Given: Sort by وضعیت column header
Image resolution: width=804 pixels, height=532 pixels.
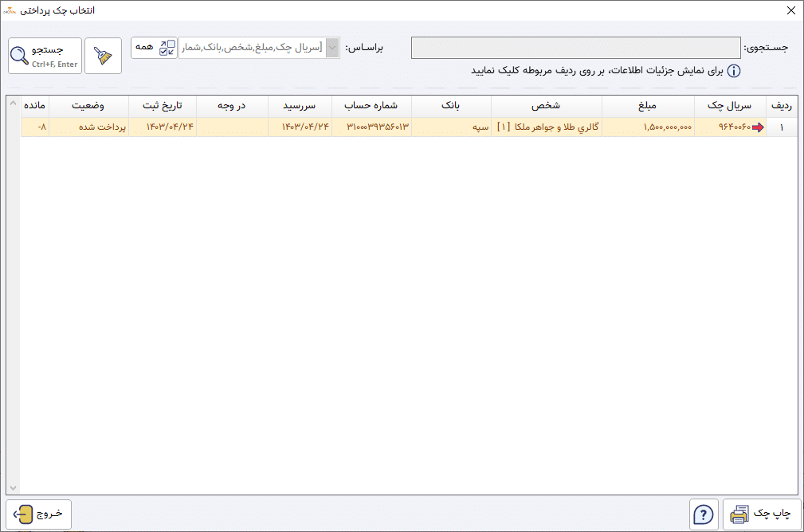Looking at the screenshot, I should (x=88, y=106).
